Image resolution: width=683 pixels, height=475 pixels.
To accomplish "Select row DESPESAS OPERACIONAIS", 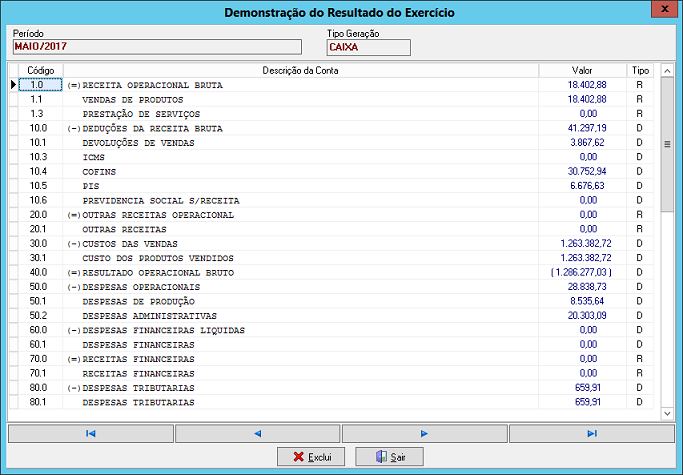I will click(331, 287).
